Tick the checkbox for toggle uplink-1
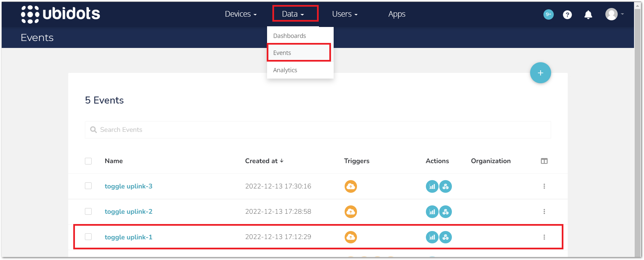Image resolution: width=644 pixels, height=260 pixels. pyautogui.click(x=88, y=237)
